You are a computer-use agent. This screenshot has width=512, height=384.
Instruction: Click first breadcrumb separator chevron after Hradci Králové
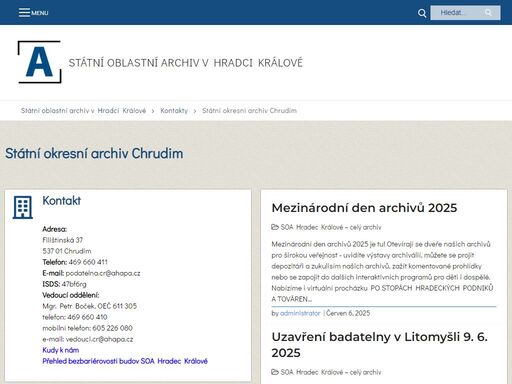pos(153,111)
